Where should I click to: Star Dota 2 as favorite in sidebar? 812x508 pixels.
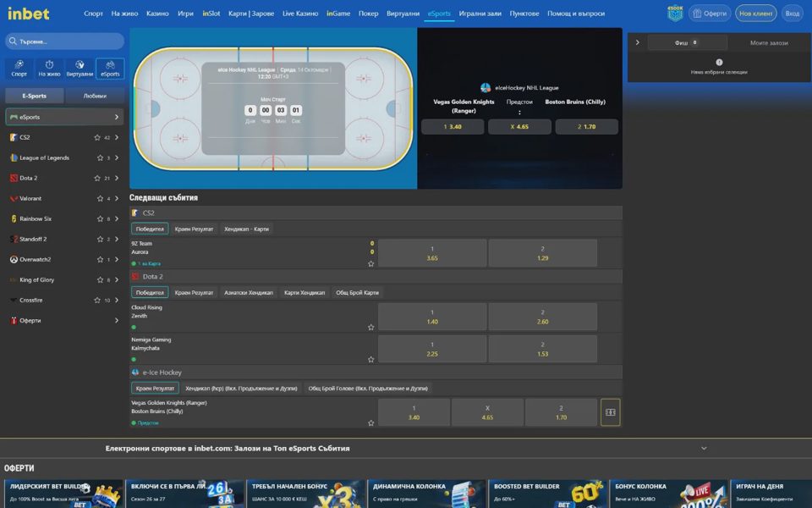pos(97,178)
